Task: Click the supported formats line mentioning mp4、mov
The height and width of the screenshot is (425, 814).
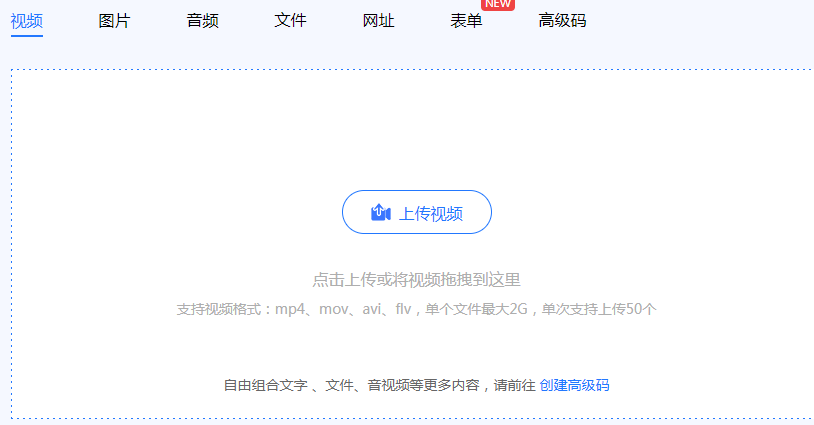Action: (x=416, y=309)
